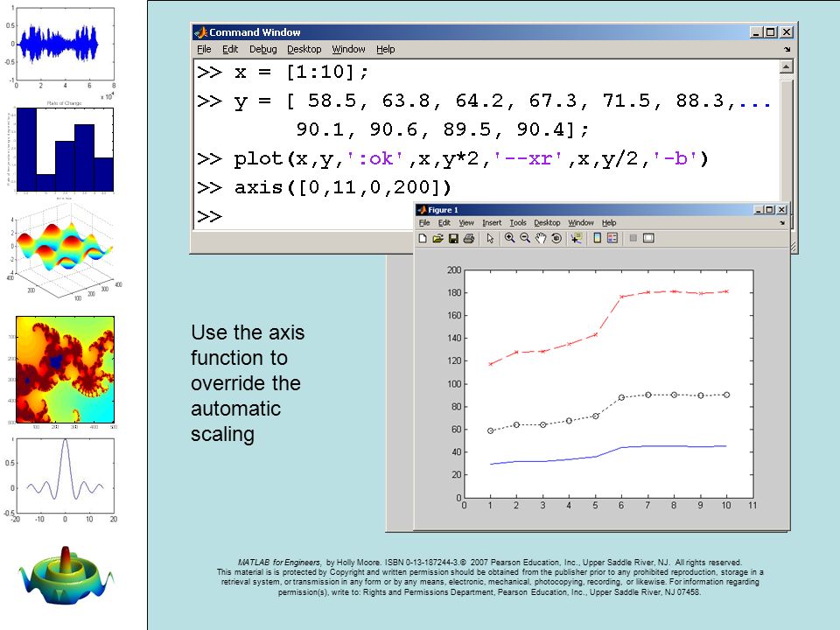The height and width of the screenshot is (630, 840).
Task: Click the sinc function line plot thumbnail
Action: [x=63, y=479]
